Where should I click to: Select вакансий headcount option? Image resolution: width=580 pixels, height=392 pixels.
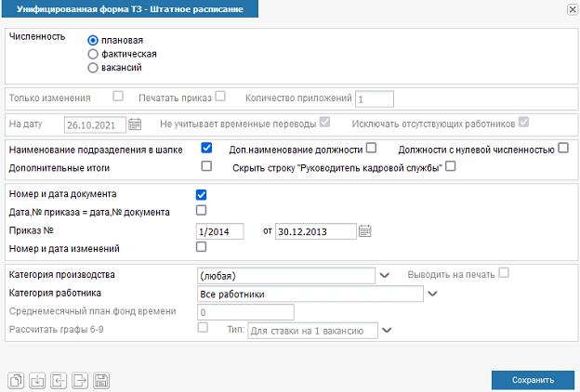click(93, 68)
